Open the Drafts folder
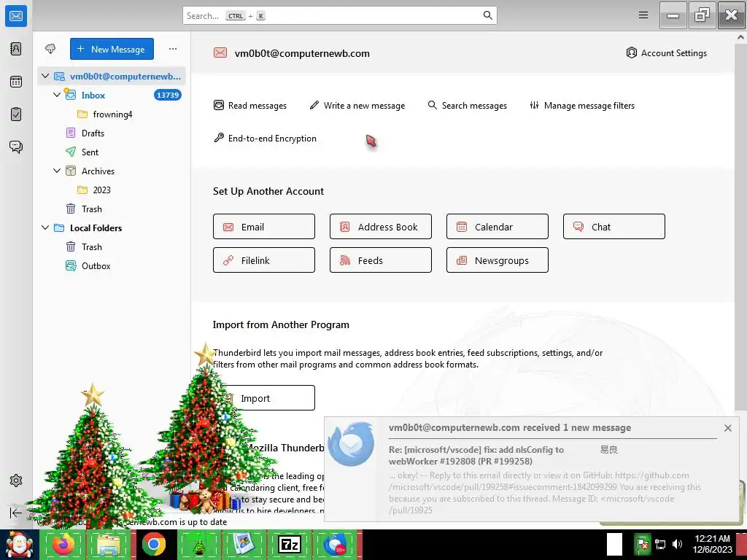Screen dimensions: 747x560 click(x=93, y=133)
